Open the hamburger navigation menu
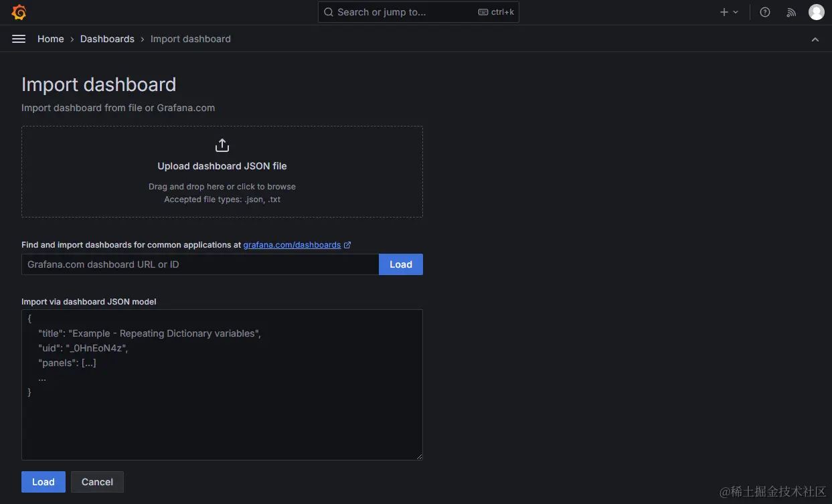The width and height of the screenshot is (832, 504). pos(19,39)
